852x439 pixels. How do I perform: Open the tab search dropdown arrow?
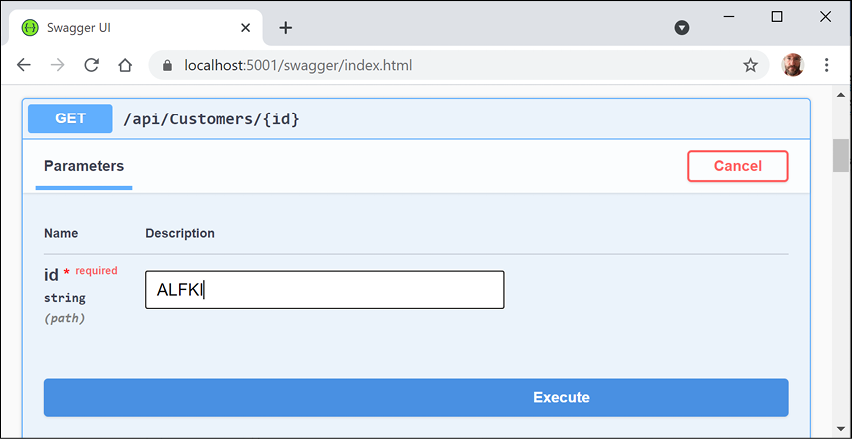[682, 27]
